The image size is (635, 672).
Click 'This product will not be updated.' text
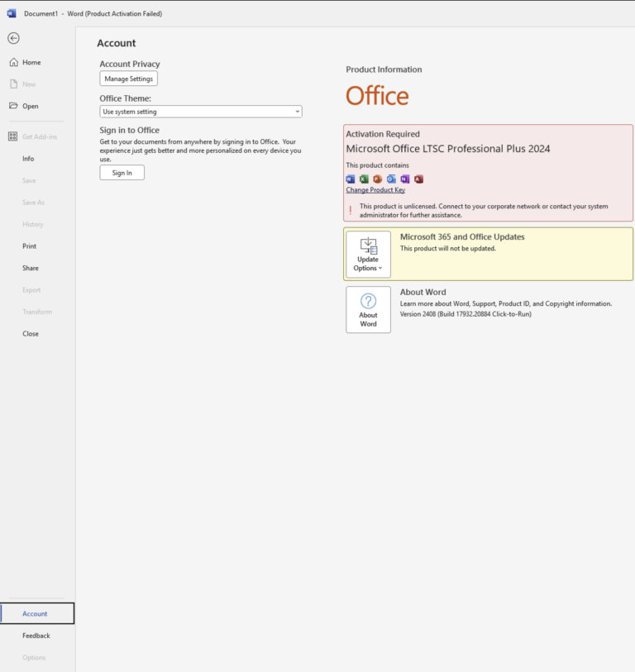447,249
